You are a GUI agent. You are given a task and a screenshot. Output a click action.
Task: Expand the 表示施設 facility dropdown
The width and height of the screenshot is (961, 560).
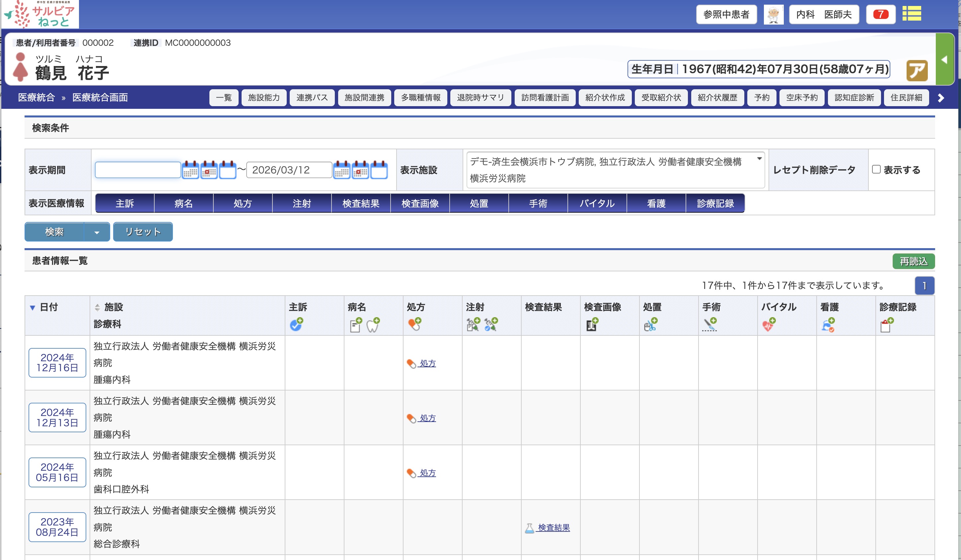coord(759,159)
